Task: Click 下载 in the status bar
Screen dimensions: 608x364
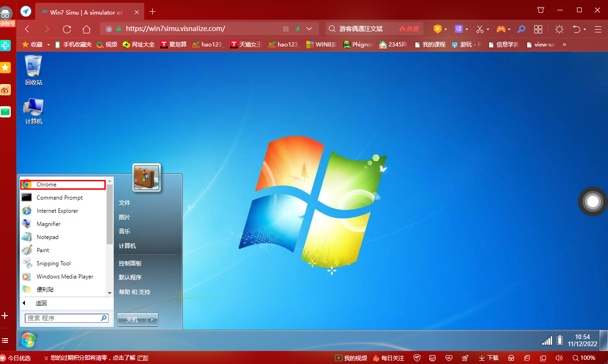Action: tap(489, 358)
